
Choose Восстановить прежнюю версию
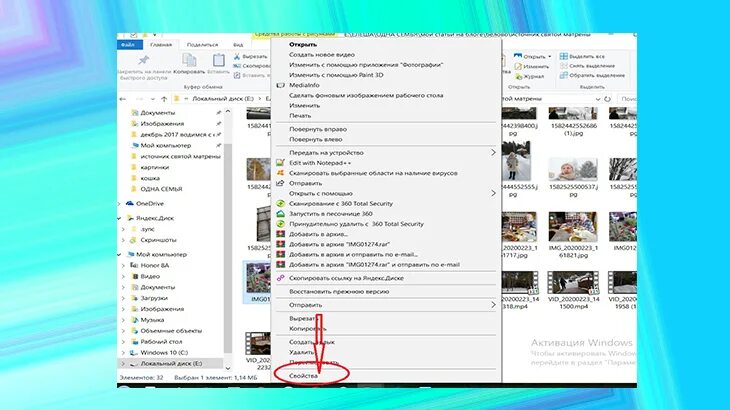339,291
